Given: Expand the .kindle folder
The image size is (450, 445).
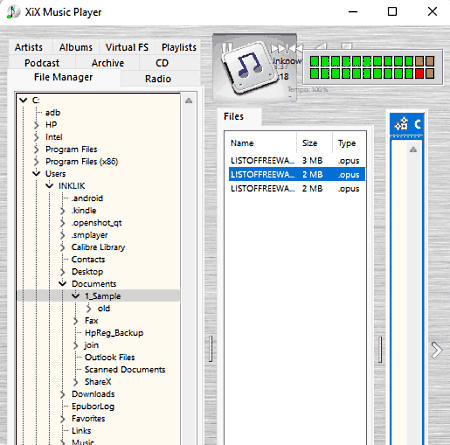Looking at the screenshot, I should point(62,211).
